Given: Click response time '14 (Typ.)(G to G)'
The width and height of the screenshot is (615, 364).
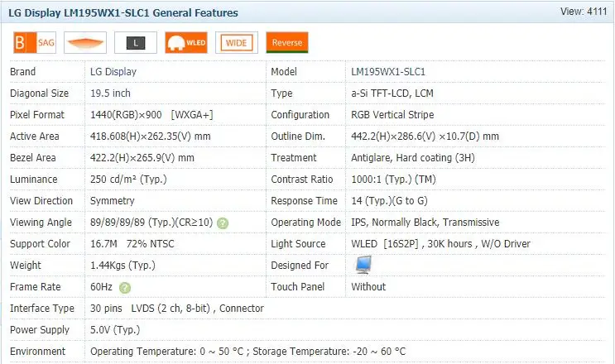Looking at the screenshot, I should [390, 201].
